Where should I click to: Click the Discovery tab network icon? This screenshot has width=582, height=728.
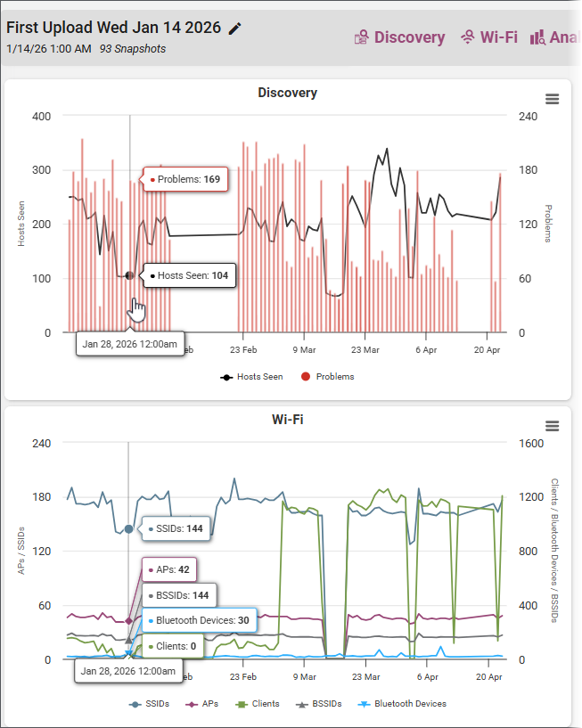click(x=362, y=37)
